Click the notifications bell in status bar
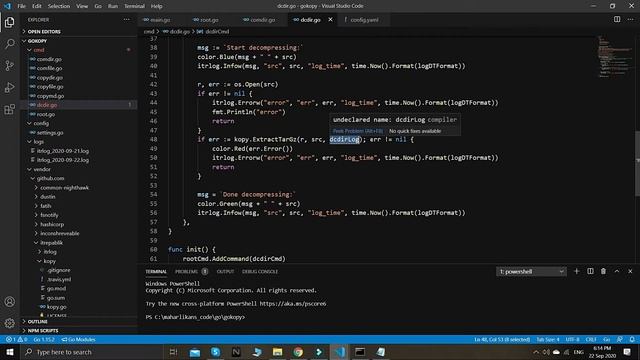This screenshot has width=640, height=360. (x=632, y=339)
